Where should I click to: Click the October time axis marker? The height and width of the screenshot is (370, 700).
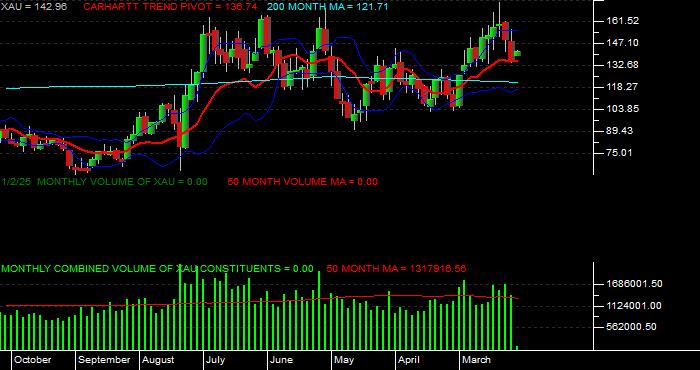(x=33, y=360)
